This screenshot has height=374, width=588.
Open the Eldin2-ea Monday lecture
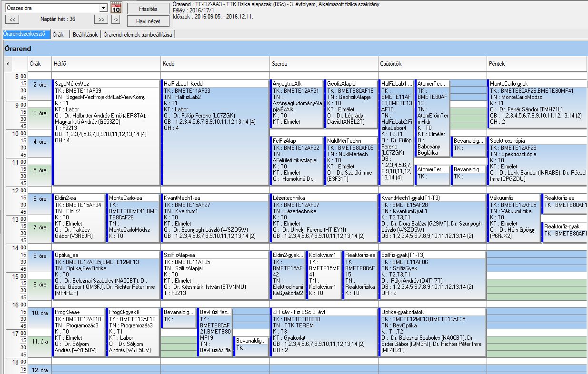coord(78,218)
